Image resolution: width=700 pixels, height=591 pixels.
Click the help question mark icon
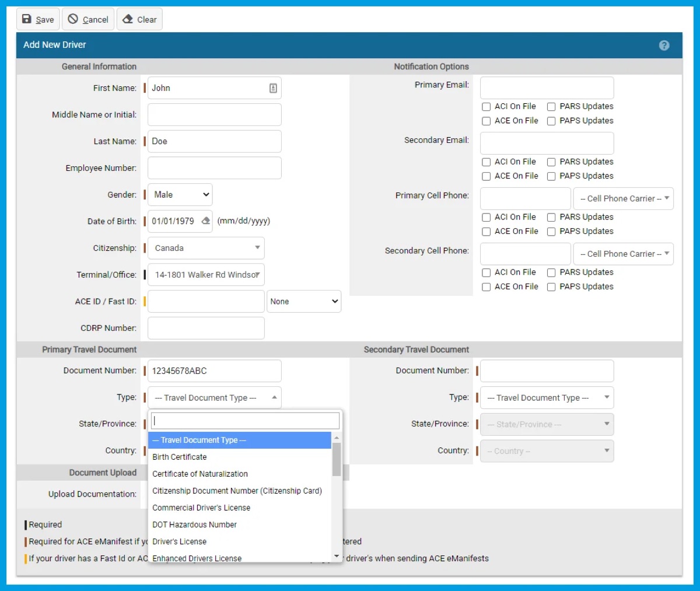(664, 46)
